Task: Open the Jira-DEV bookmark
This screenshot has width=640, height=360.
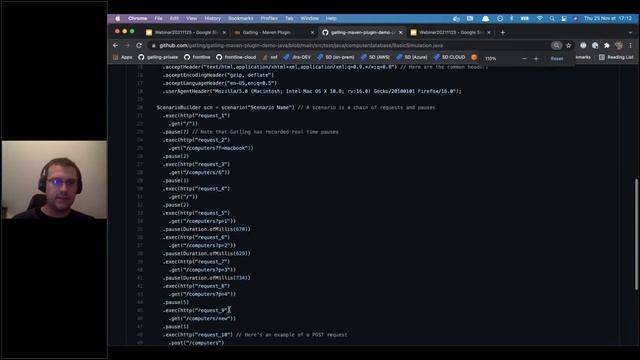Action: (x=297, y=57)
